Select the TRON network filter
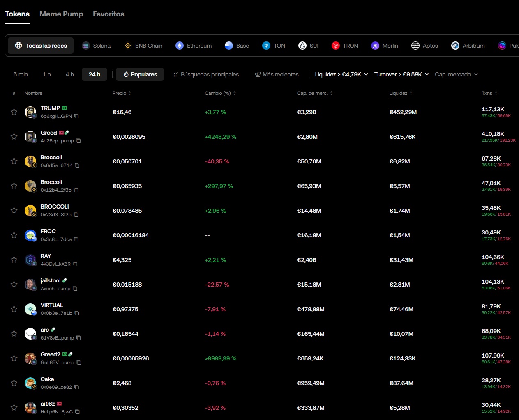 [335, 46]
